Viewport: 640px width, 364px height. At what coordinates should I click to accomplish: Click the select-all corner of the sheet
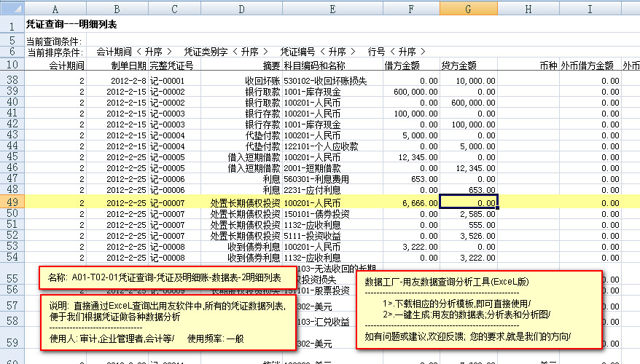[x=11, y=7]
